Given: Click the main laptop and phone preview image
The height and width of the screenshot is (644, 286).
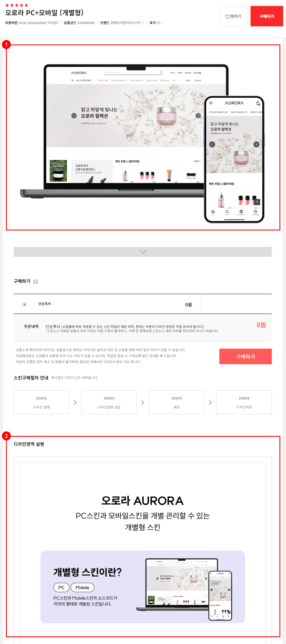Looking at the screenshot, I should (x=142, y=143).
